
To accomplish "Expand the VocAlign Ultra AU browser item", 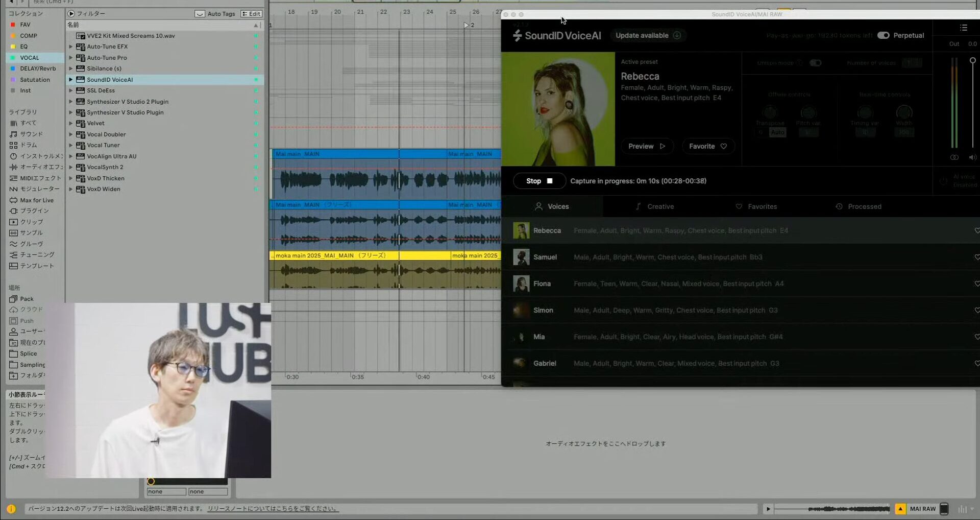I will tap(71, 156).
